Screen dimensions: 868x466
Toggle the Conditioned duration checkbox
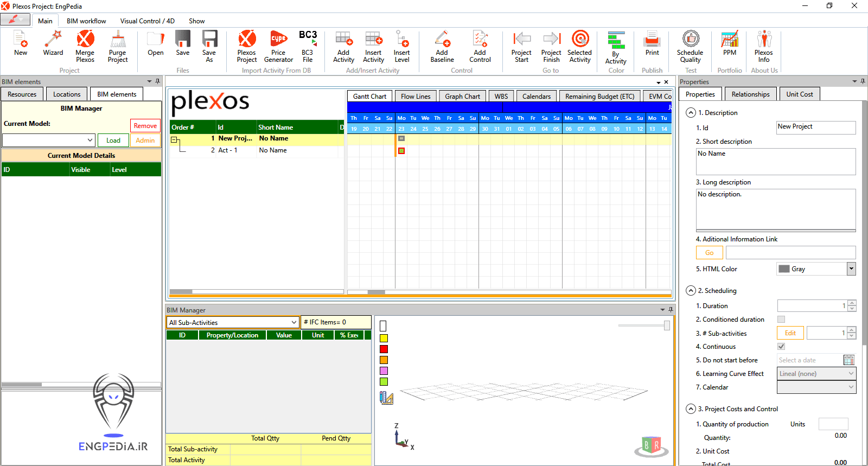pyautogui.click(x=781, y=320)
